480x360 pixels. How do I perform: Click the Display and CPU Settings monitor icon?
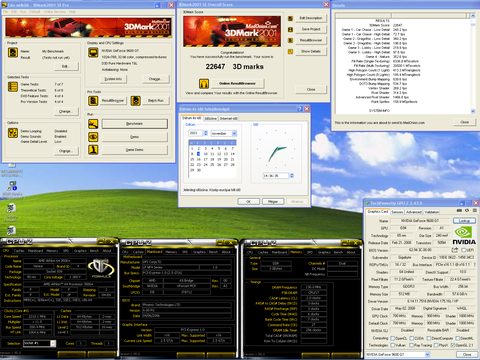[93, 53]
